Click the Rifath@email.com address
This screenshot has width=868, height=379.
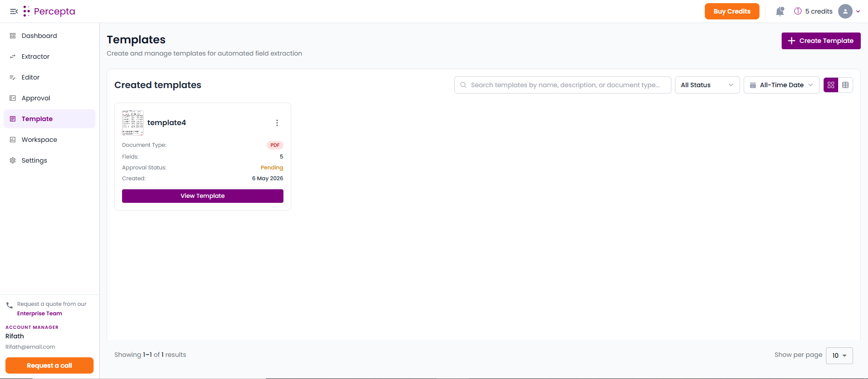pos(30,347)
